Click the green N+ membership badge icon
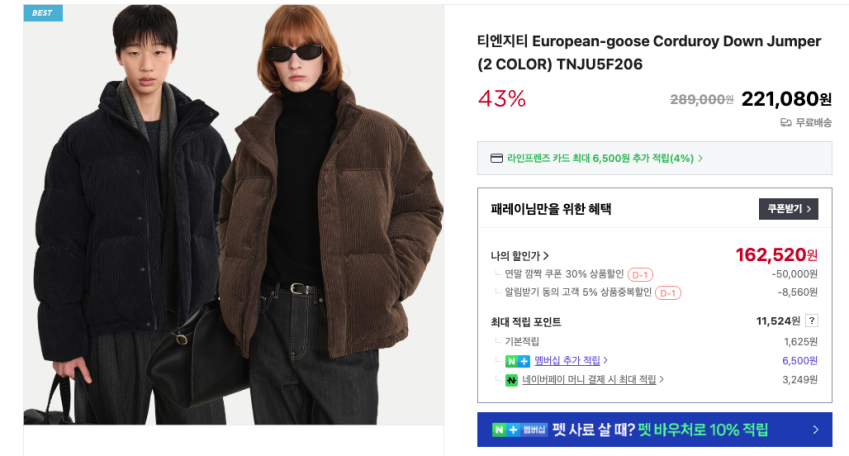849x456 pixels. pos(517,361)
